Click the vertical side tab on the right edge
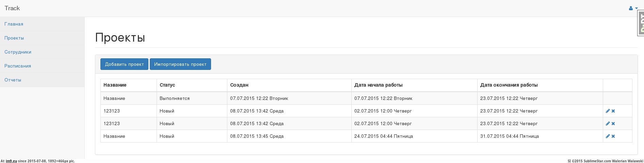Image resolution: width=644 pixels, height=163 pixels. 641,23
